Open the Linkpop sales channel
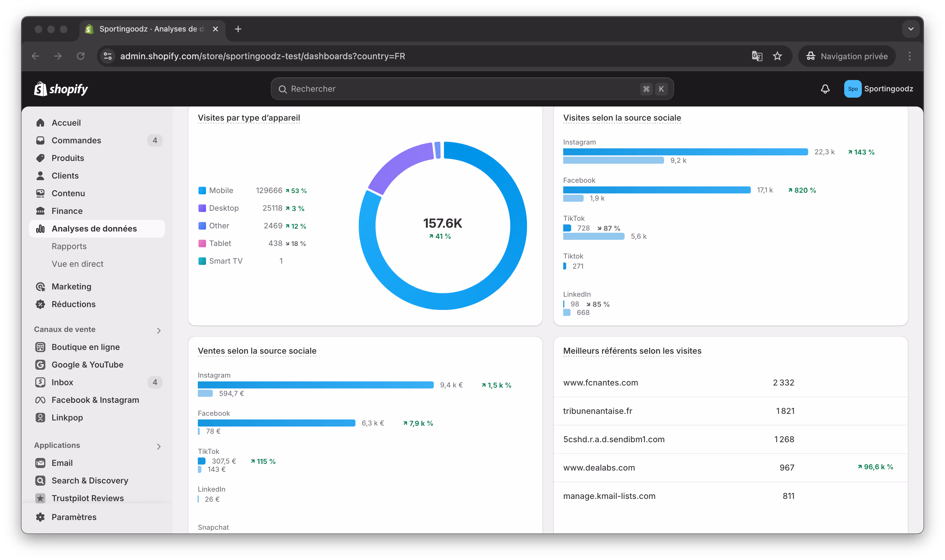The image size is (945, 560). coord(67,417)
